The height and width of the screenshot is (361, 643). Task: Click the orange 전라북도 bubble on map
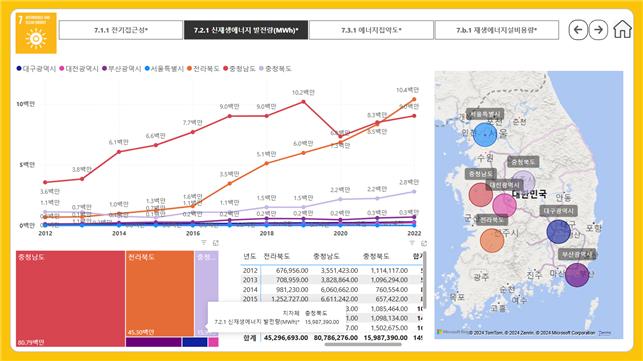[x=492, y=240]
